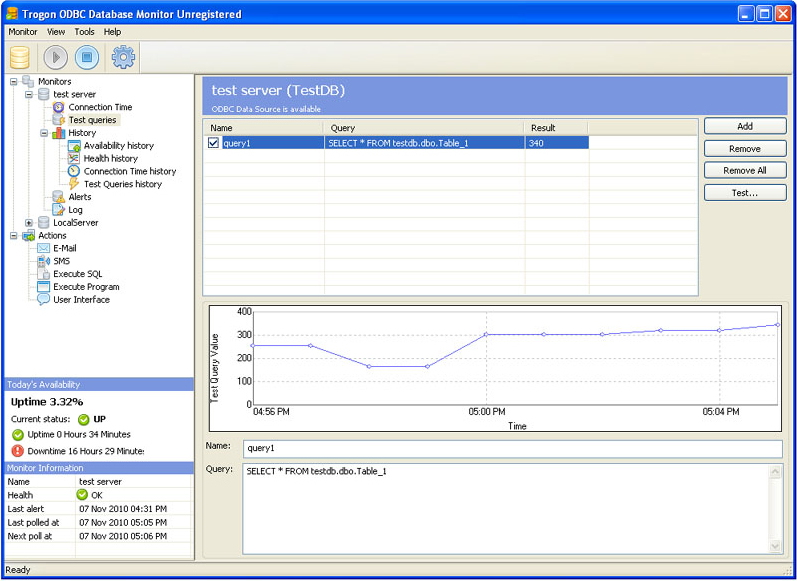Click the Remove All button
This screenshot has width=797, height=581.
pyautogui.click(x=745, y=171)
